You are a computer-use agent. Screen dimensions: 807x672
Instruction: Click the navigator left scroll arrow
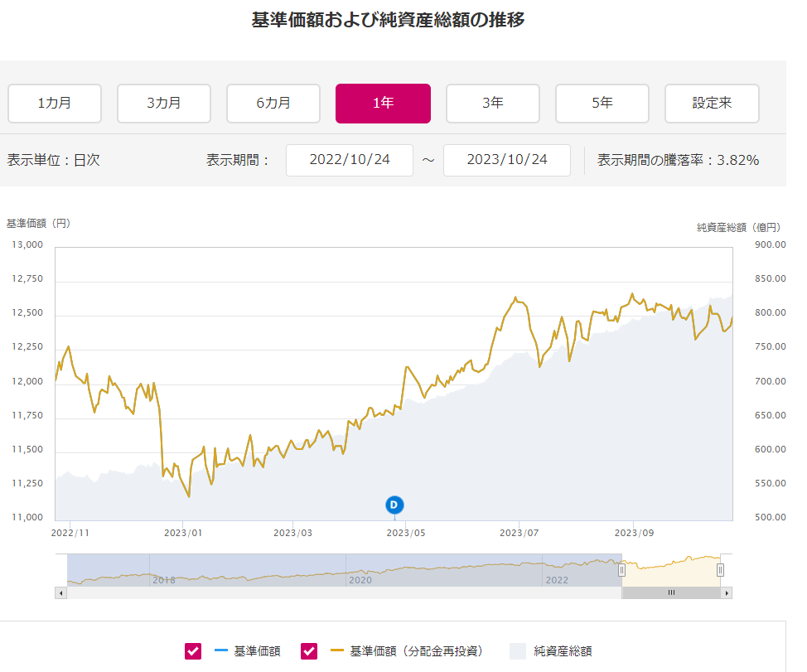coord(61,592)
